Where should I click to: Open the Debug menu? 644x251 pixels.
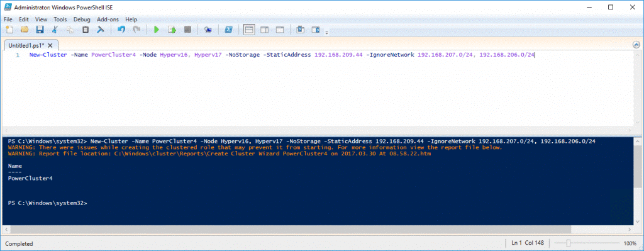pos(82,20)
